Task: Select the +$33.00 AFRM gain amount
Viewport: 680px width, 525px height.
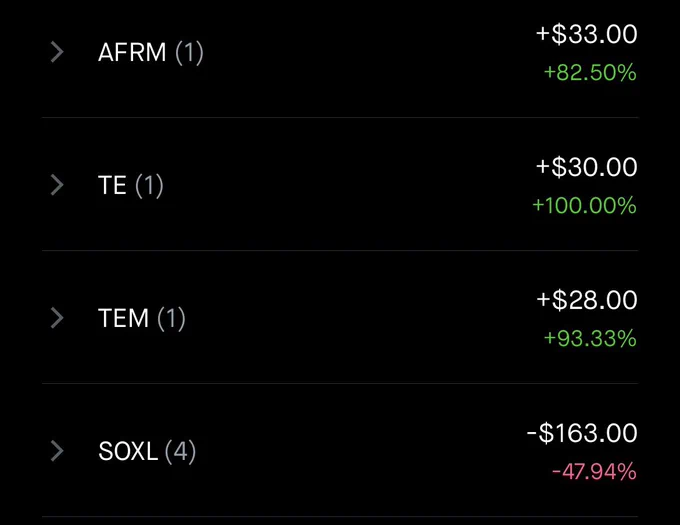Action: coord(586,34)
